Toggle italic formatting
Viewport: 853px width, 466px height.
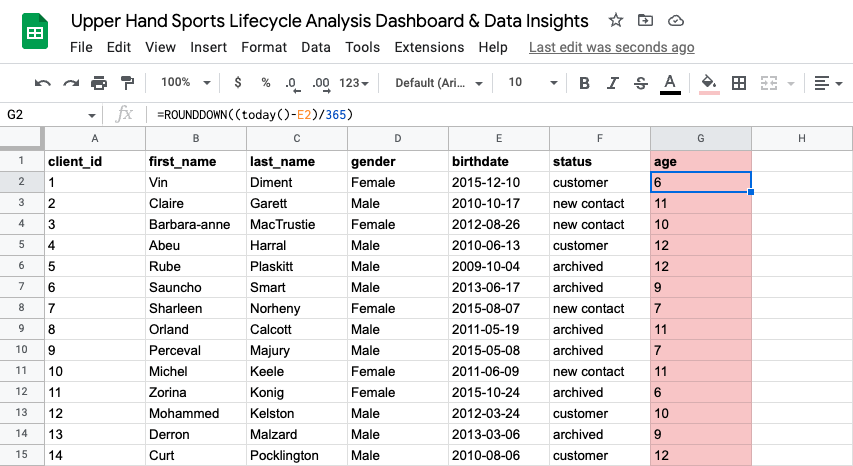coord(613,83)
